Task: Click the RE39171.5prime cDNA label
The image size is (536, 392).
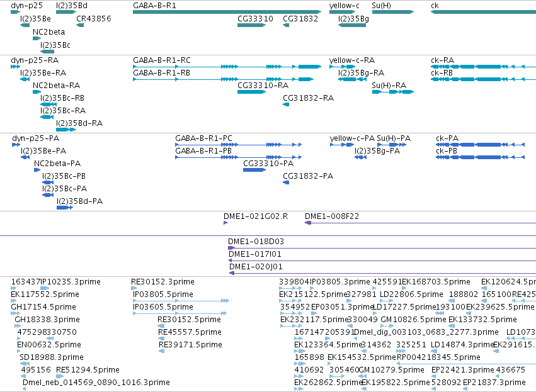Action: coord(190,345)
